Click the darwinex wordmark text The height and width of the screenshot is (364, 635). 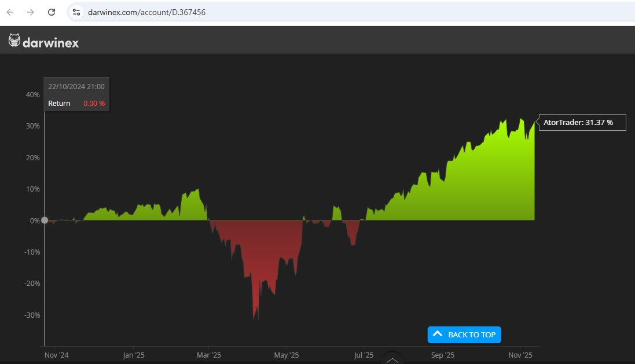point(50,42)
